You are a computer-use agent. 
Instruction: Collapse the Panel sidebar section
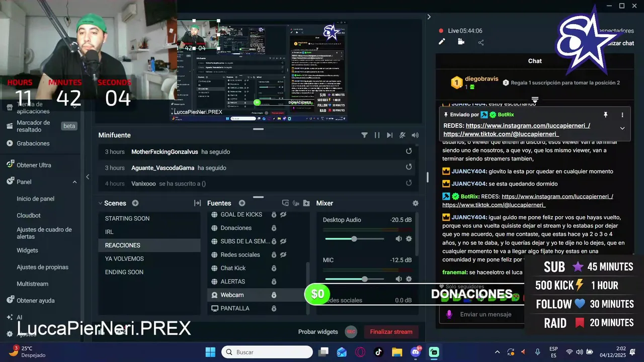[74, 182]
